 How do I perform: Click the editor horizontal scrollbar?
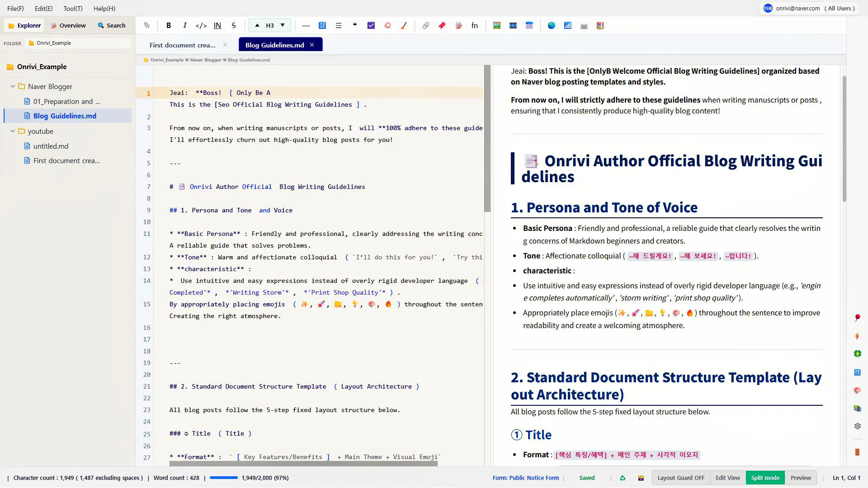point(303,463)
